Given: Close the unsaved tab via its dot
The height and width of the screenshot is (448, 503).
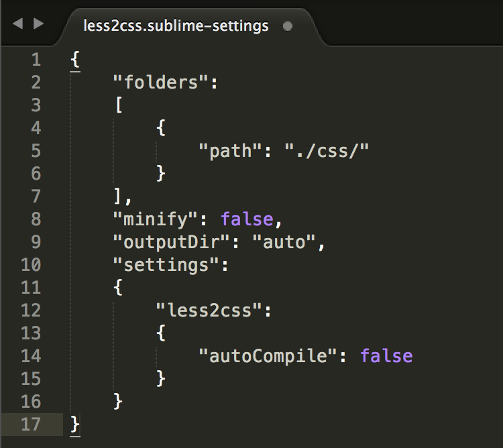Looking at the screenshot, I should 288,26.
